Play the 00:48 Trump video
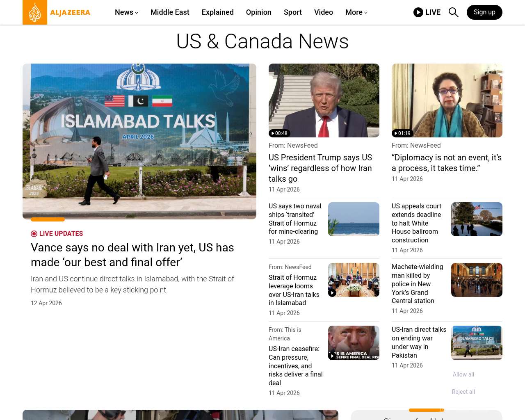The image size is (525, 420). pos(324,100)
